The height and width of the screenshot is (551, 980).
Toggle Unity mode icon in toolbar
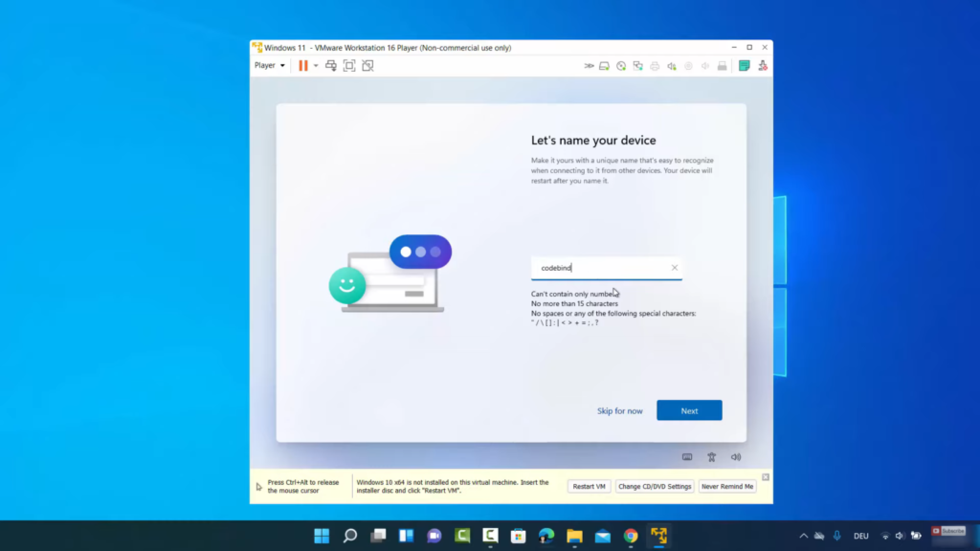click(367, 66)
